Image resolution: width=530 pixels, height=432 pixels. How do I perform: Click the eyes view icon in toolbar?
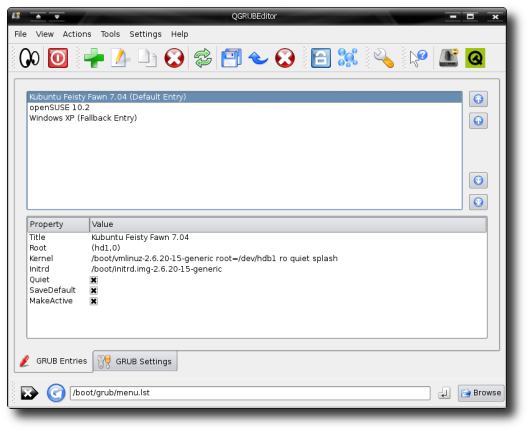tap(29, 58)
